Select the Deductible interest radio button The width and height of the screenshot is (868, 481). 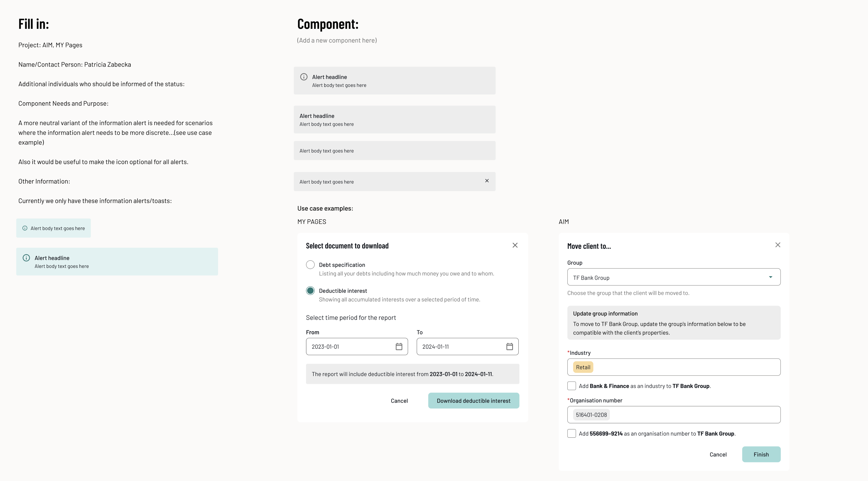click(x=310, y=291)
